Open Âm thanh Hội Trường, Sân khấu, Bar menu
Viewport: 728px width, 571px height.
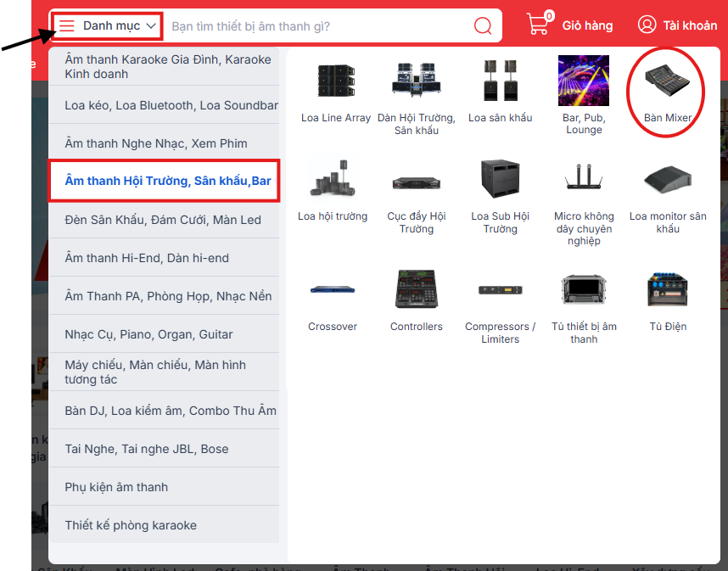coord(167,182)
